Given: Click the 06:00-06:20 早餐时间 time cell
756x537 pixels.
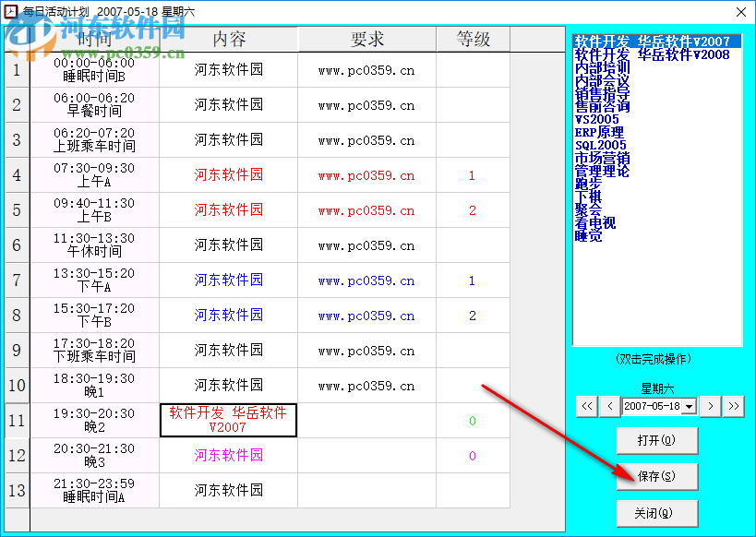Looking at the screenshot, I should point(94,105).
